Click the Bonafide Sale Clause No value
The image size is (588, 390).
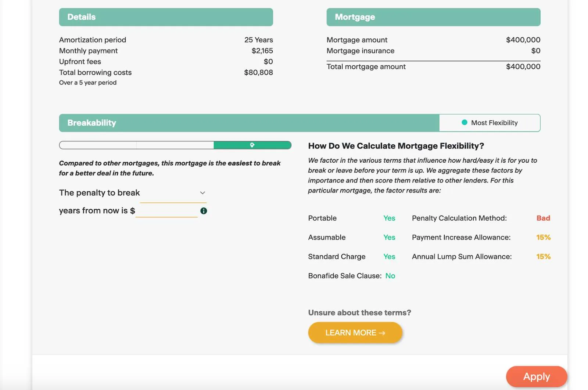pyautogui.click(x=390, y=276)
